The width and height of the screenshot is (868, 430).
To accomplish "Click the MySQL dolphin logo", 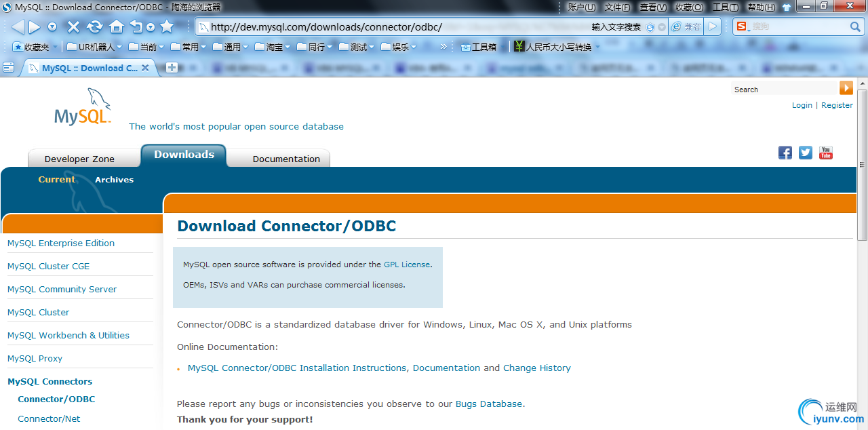I will click(83, 107).
